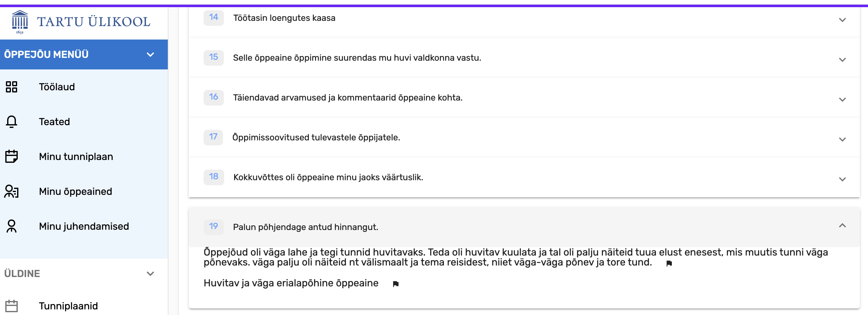Expand question 14 'Töötasin loengutes kaasa'

tap(842, 20)
